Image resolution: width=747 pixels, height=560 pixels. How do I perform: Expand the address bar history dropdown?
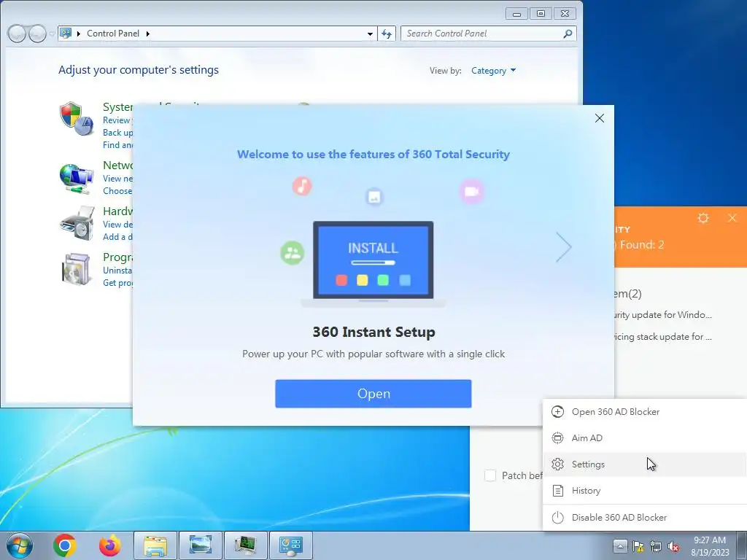click(x=370, y=34)
